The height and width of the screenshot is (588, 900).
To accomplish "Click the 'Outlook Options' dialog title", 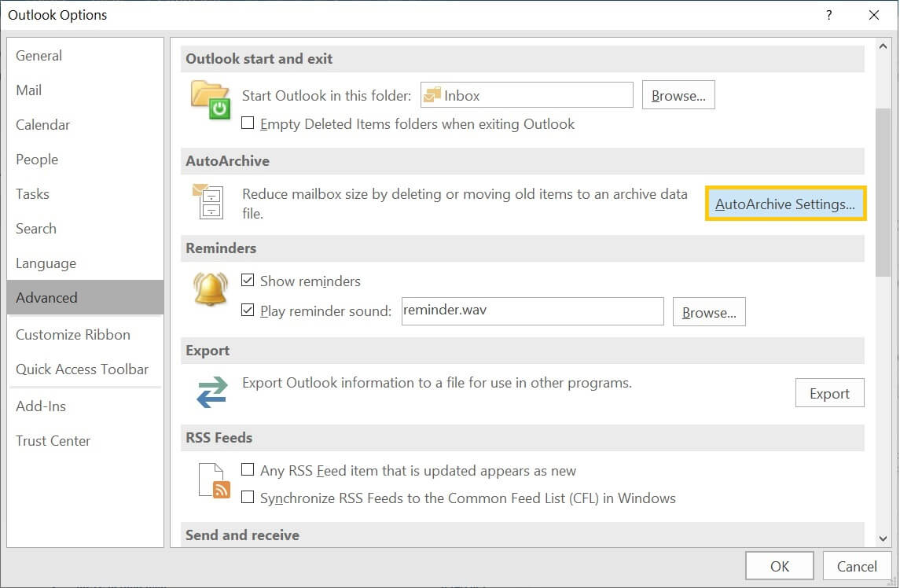I will coord(57,15).
